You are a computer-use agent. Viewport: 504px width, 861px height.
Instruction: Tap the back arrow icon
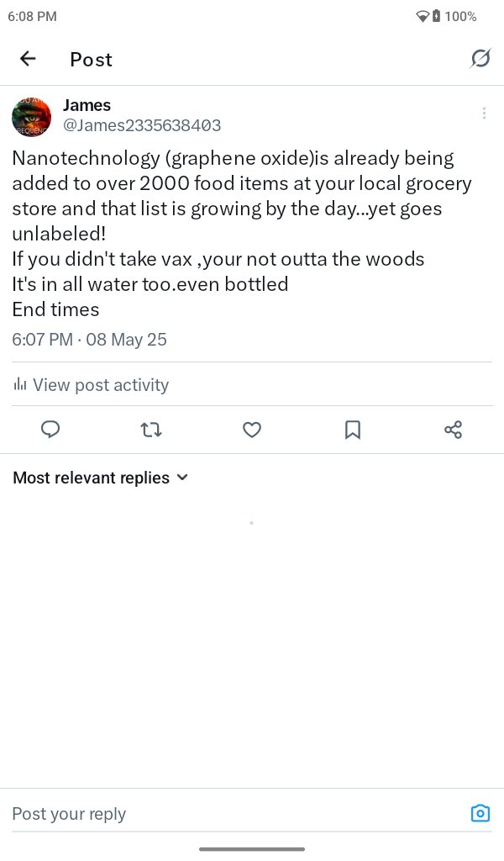point(28,59)
